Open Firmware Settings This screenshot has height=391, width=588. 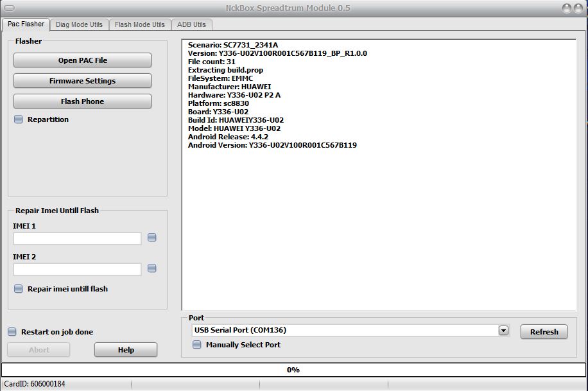[x=83, y=81]
